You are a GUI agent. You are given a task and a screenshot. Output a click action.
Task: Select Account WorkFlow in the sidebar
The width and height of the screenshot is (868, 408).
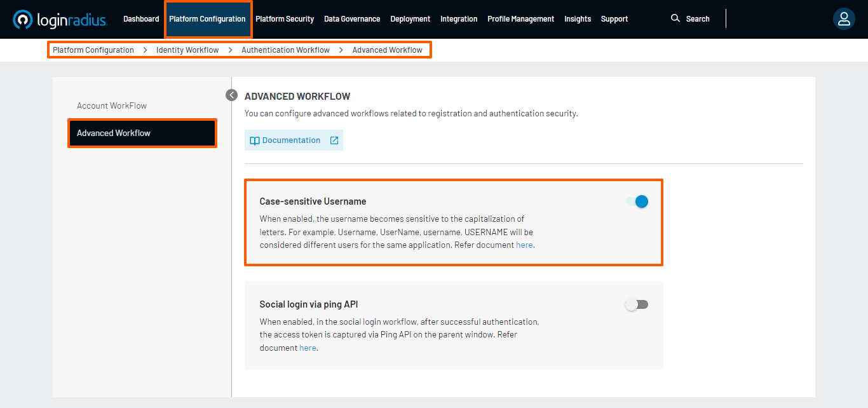coord(112,105)
